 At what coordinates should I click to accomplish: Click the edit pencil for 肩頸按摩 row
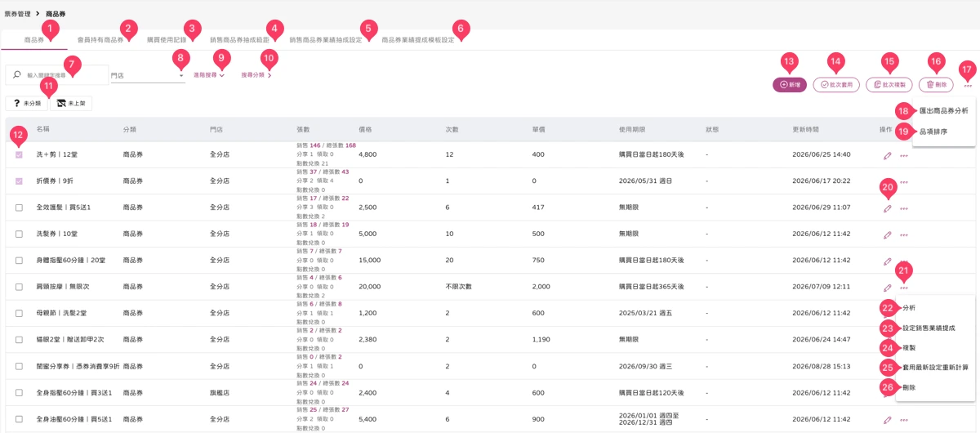(888, 288)
